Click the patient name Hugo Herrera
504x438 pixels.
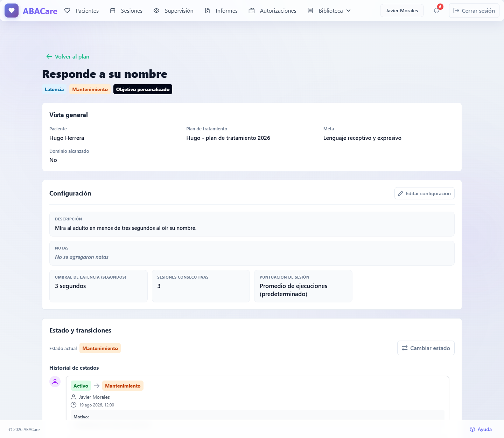(66, 138)
